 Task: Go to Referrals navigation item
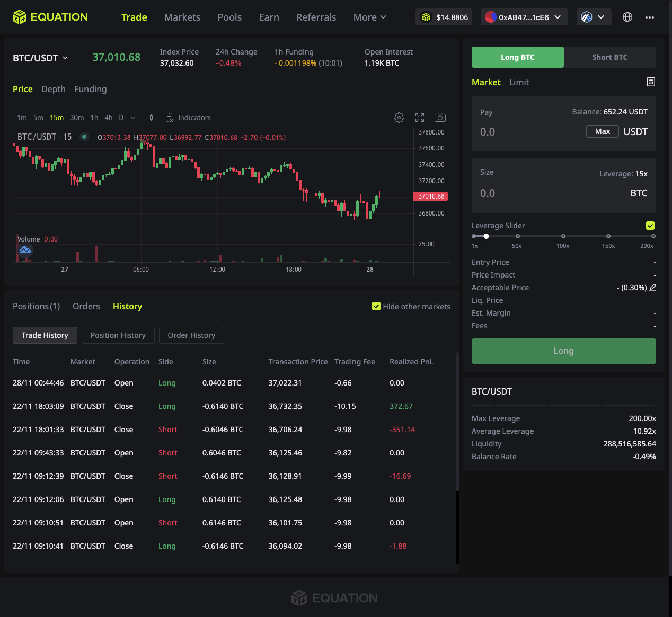(x=316, y=17)
